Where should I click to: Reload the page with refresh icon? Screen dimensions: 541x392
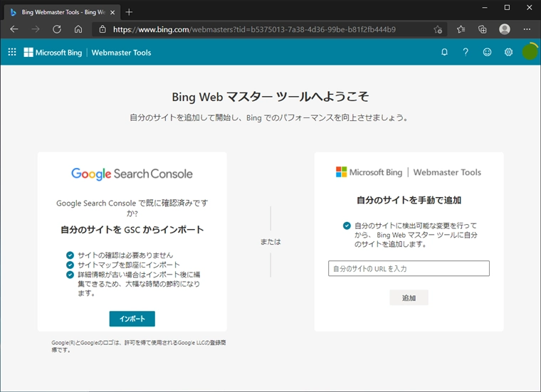(57, 29)
